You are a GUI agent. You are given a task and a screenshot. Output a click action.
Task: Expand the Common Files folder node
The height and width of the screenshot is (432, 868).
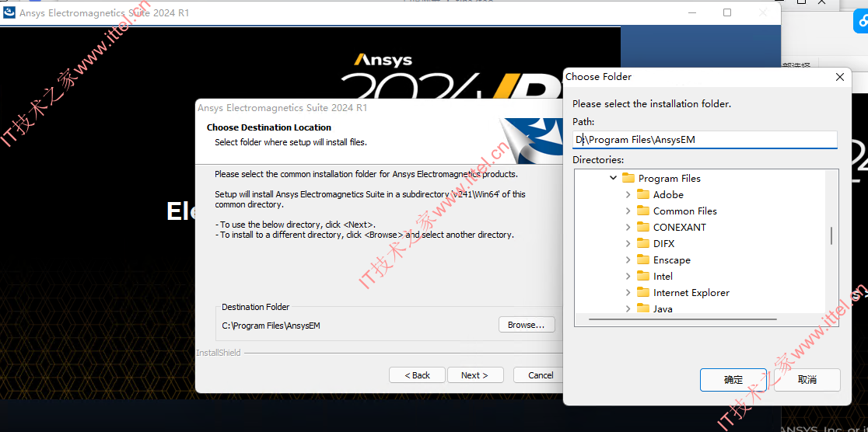628,211
